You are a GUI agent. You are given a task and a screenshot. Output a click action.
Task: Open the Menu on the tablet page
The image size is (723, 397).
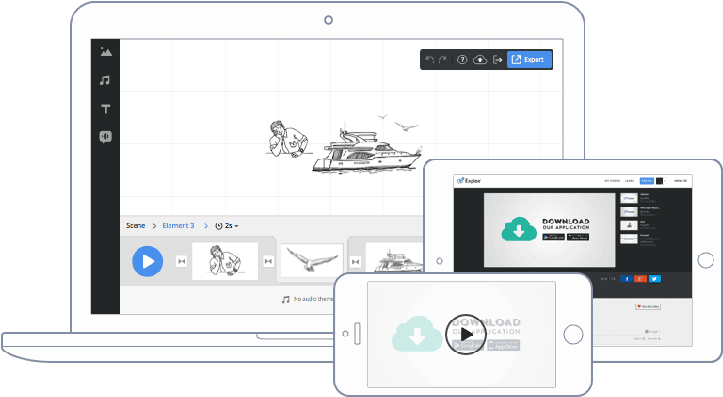(x=681, y=181)
